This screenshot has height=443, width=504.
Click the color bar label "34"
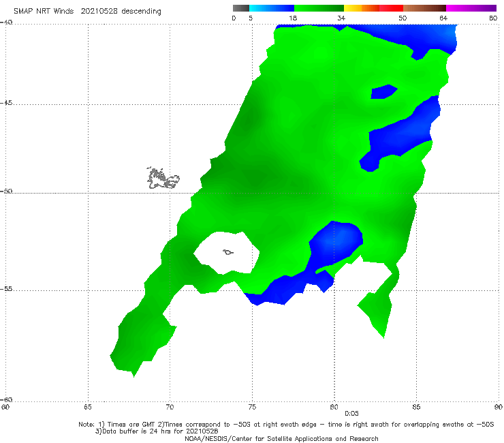(341, 18)
